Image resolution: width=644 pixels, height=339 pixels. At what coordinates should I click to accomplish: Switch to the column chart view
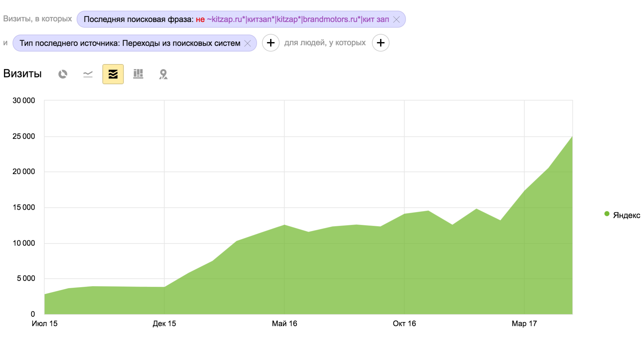138,74
